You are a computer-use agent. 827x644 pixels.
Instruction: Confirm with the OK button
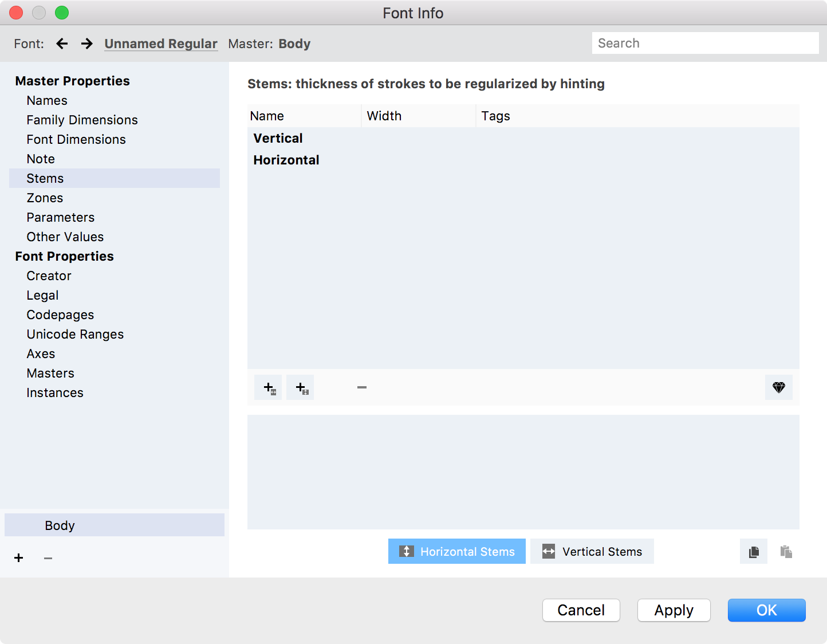[x=767, y=610]
